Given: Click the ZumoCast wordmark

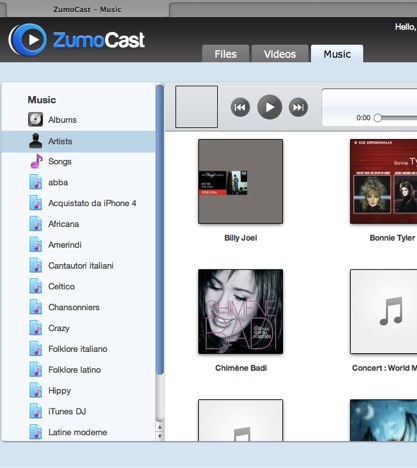Looking at the screenshot, I should 99,40.
